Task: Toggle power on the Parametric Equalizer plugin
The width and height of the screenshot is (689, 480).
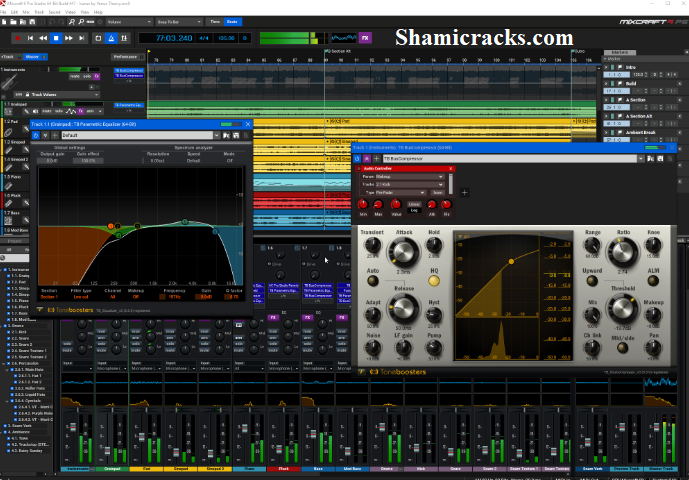Action: point(36,135)
